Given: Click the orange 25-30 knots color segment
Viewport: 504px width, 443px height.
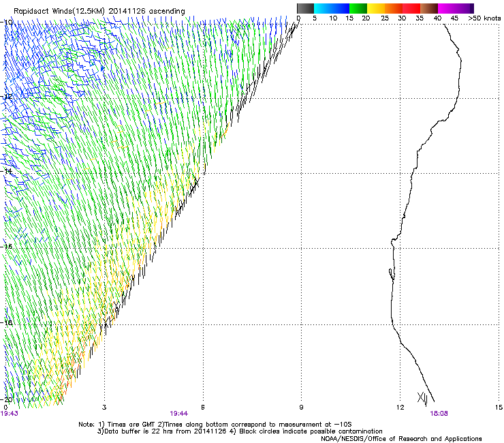Looking at the screenshot, I should [x=394, y=8].
